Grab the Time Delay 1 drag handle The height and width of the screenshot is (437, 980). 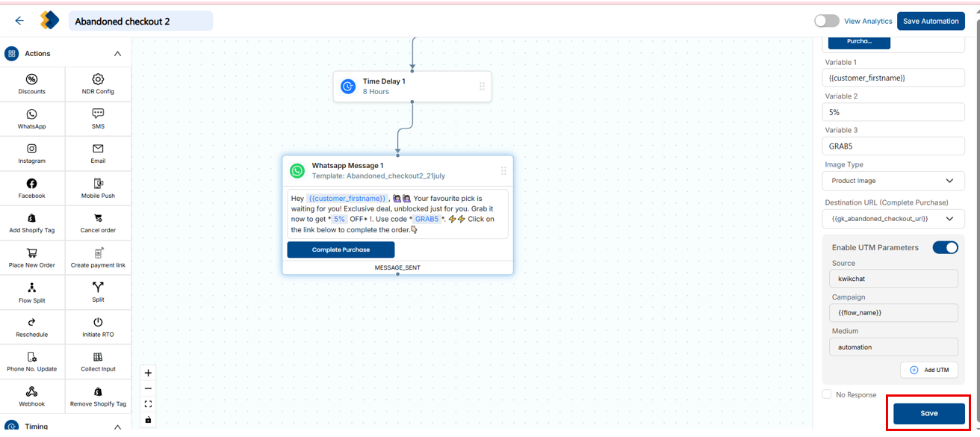pyautogui.click(x=482, y=87)
